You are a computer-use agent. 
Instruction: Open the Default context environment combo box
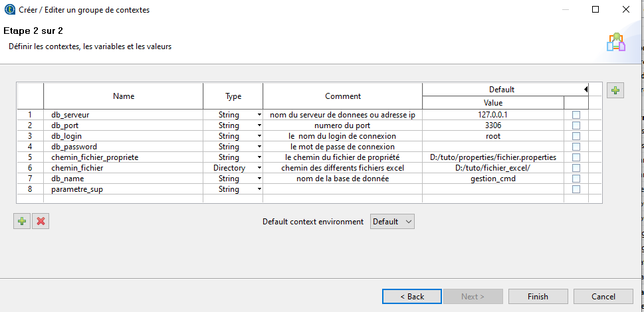(392, 222)
